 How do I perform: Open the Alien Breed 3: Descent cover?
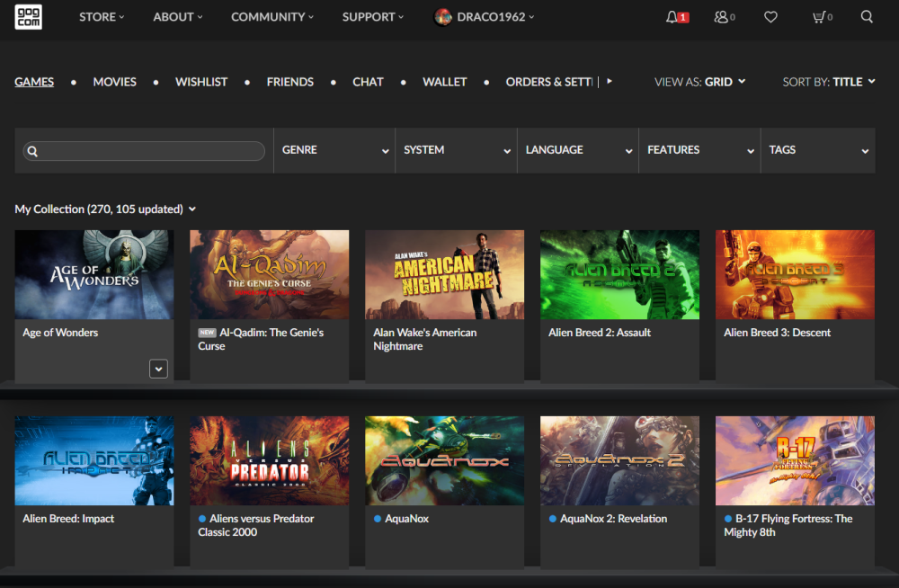pyautogui.click(x=796, y=275)
